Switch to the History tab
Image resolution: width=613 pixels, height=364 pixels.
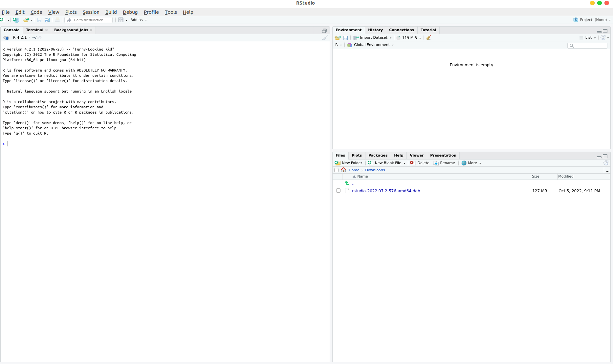(x=375, y=30)
